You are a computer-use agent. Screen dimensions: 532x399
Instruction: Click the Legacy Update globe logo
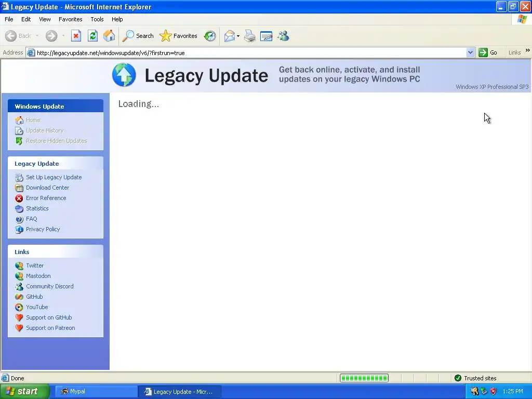click(124, 75)
